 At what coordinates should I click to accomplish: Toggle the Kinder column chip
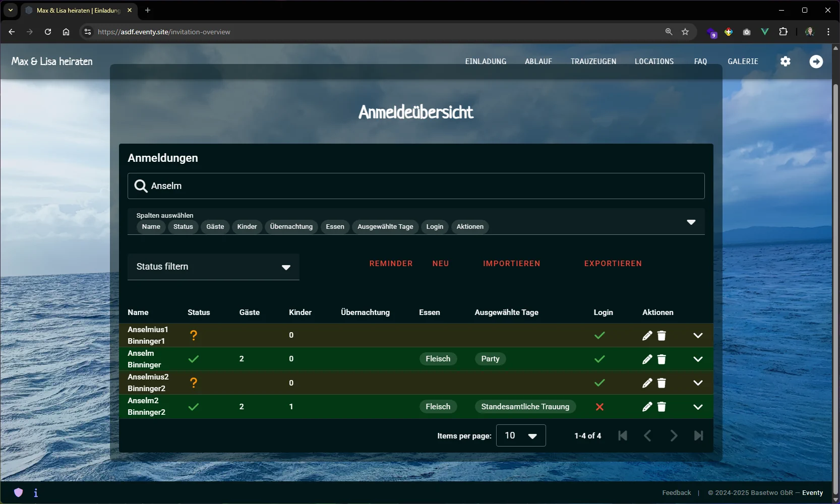pos(247,227)
